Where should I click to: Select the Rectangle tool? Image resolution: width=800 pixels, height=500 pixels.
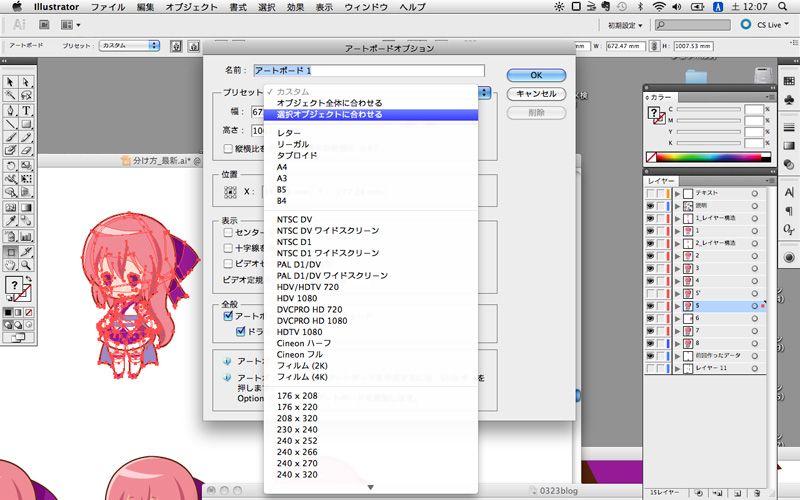point(26,123)
